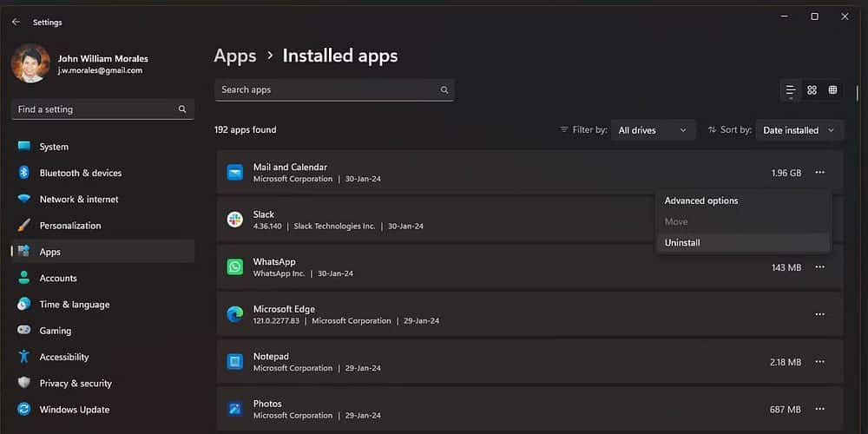
Task: Click the Photos app name
Action: pos(267,404)
